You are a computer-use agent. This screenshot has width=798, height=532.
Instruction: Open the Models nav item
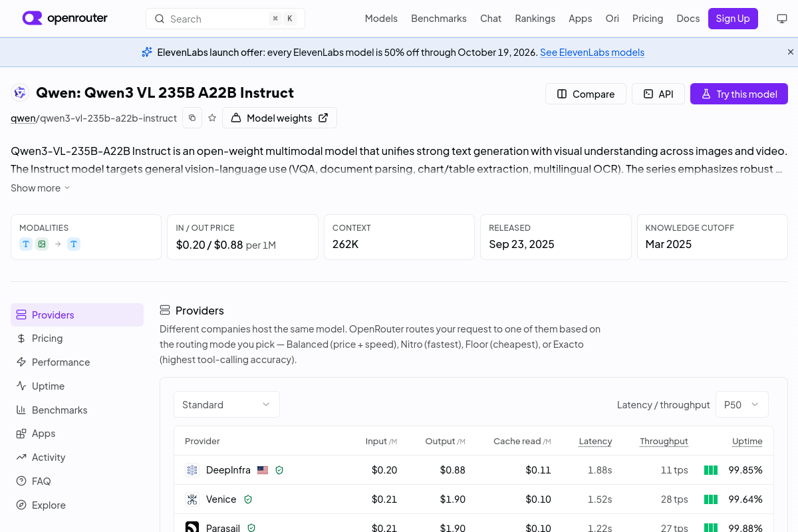point(381,19)
